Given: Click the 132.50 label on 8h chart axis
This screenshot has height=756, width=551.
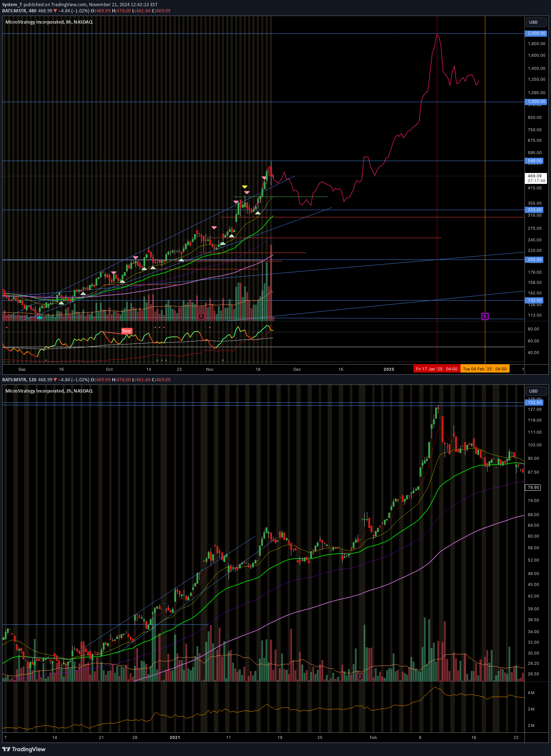Looking at the screenshot, I should [534, 300].
